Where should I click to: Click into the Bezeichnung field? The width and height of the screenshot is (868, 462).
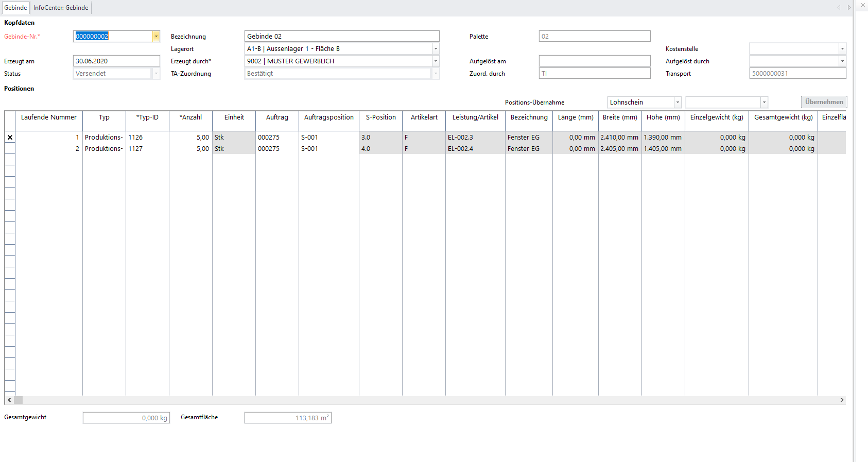(341, 37)
